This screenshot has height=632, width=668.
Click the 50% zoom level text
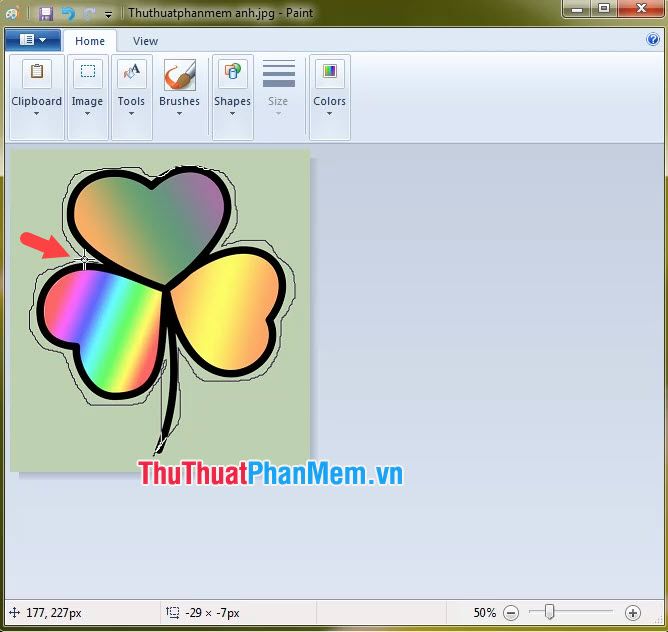click(x=485, y=613)
